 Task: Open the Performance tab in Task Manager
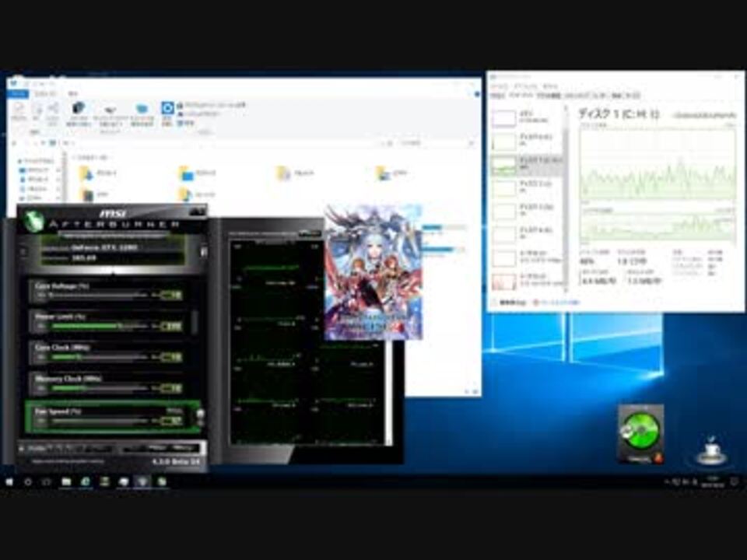[521, 96]
